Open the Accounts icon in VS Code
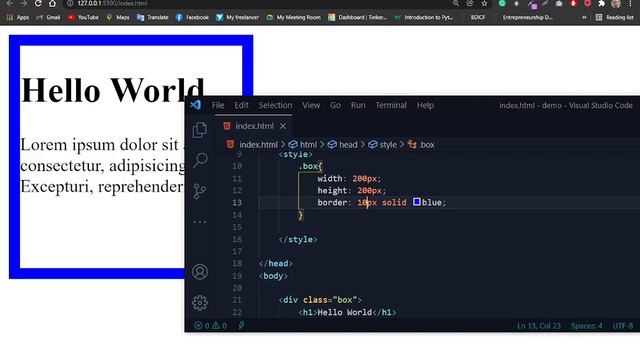640x360 pixels. [200, 272]
